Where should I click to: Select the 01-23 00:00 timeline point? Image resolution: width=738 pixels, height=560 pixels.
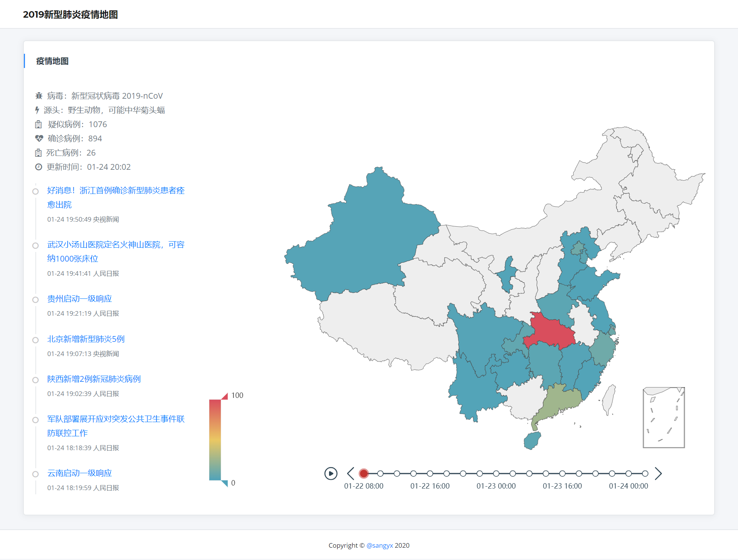[x=496, y=474]
